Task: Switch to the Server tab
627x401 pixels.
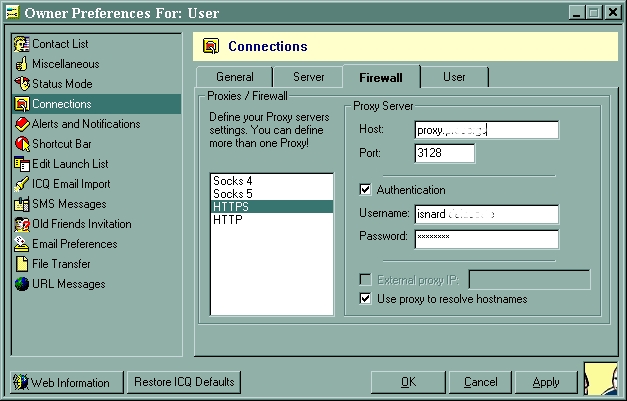Action: pyautogui.click(x=308, y=77)
